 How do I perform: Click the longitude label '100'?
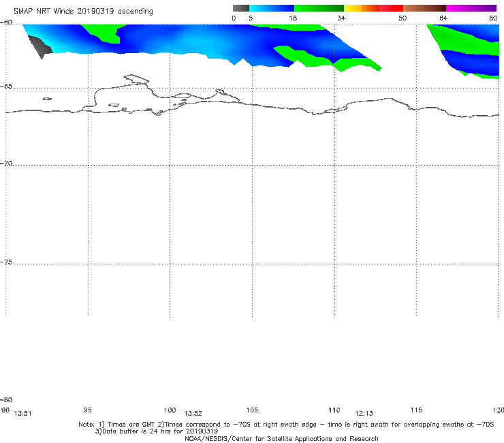(170, 410)
